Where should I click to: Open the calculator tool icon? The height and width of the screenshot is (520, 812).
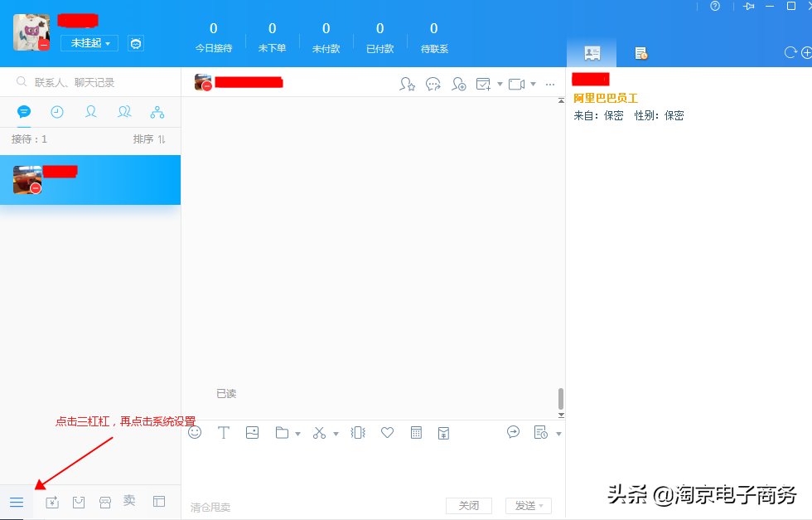pyautogui.click(x=415, y=432)
